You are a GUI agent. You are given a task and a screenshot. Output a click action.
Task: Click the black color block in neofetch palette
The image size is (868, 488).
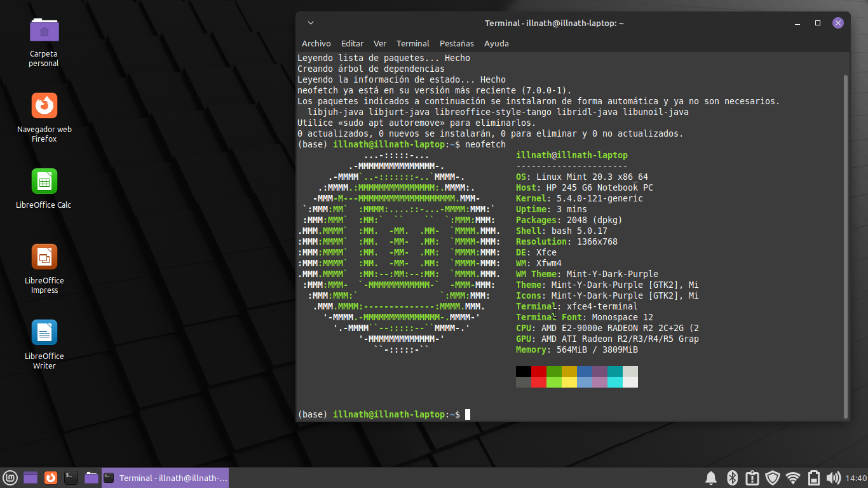(x=524, y=371)
